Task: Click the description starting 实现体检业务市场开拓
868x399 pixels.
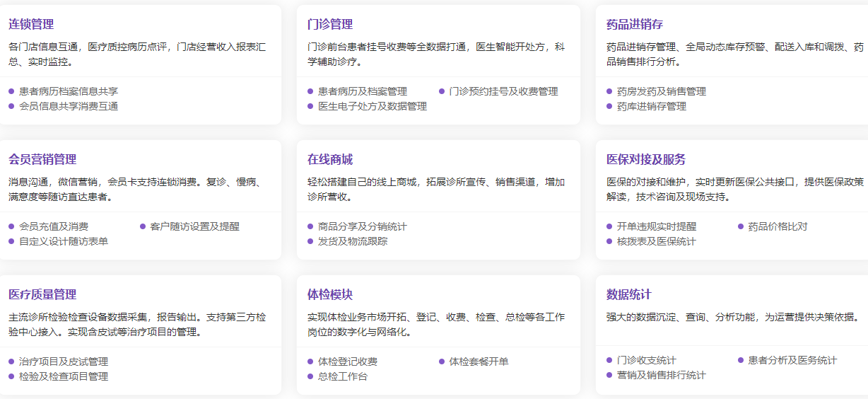Action: [436, 325]
